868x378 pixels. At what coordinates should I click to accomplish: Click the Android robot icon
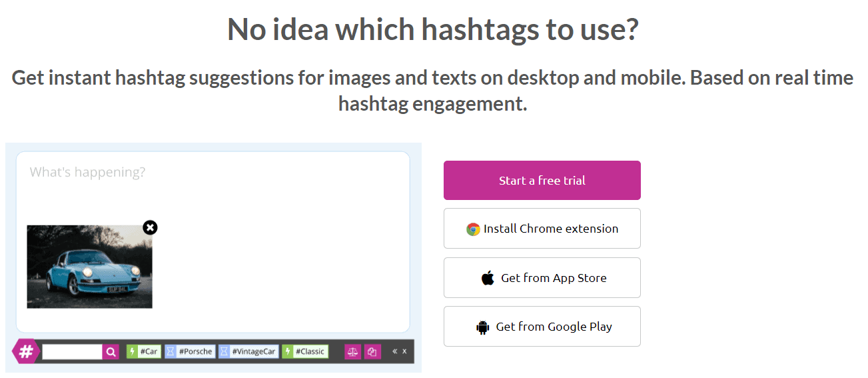coord(483,327)
